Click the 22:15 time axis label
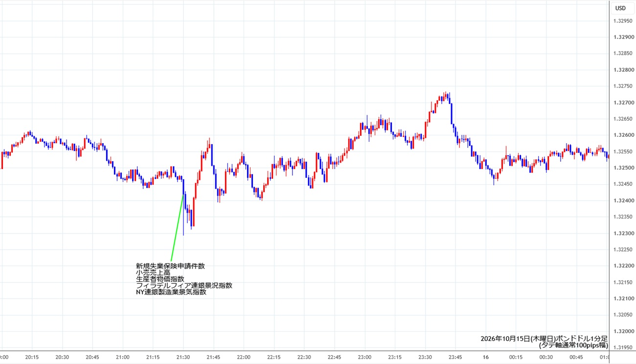636x364 pixels. [274, 357]
